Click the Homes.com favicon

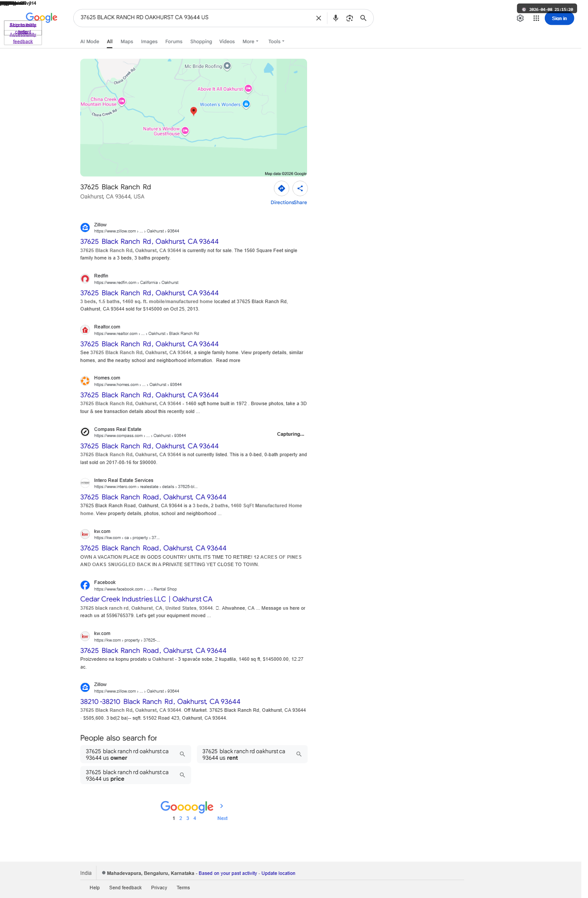(85, 381)
